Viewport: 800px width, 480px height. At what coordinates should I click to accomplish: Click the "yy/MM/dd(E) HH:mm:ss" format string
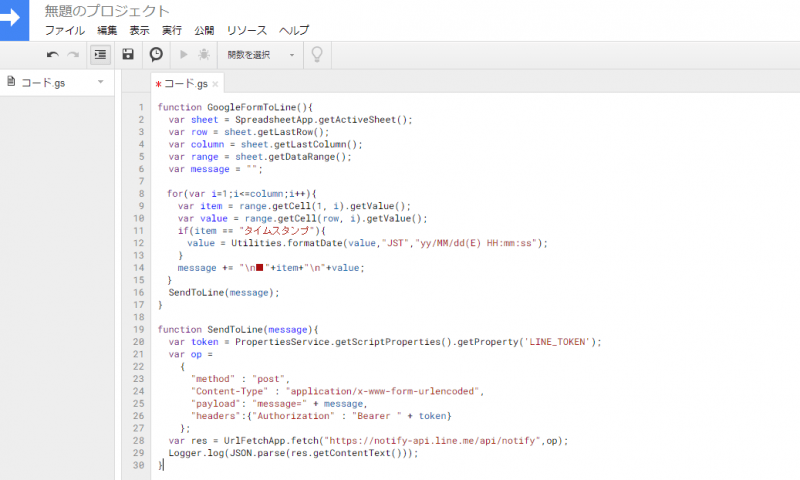tap(476, 243)
